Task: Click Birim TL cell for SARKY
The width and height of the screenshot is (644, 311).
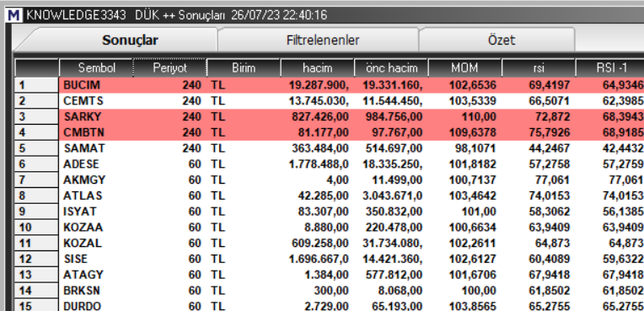Action: click(218, 117)
